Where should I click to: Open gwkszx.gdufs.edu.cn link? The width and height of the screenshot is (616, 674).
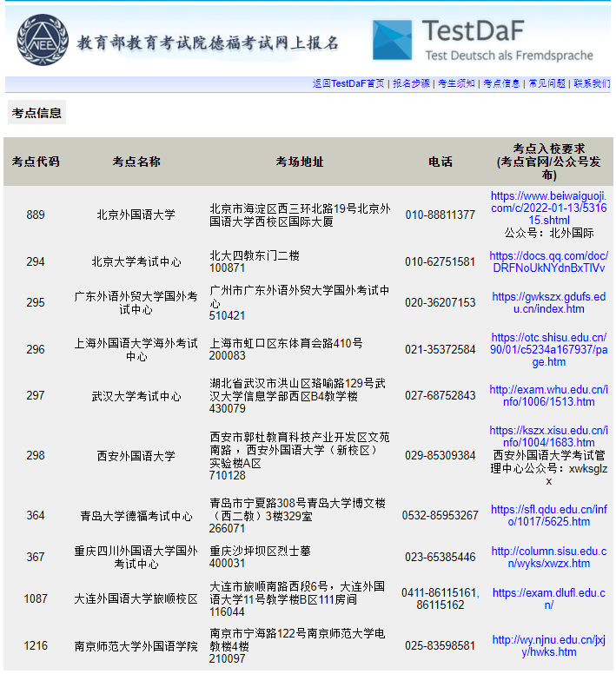(x=548, y=302)
